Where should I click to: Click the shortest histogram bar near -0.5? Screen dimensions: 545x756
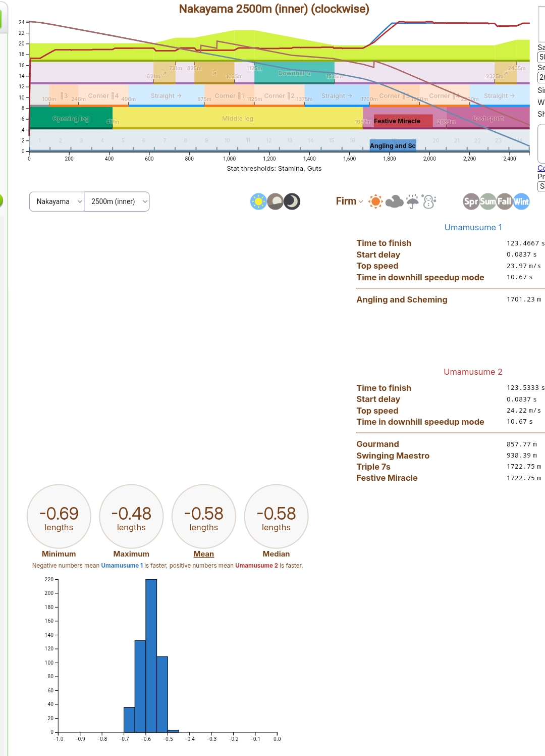click(x=173, y=731)
